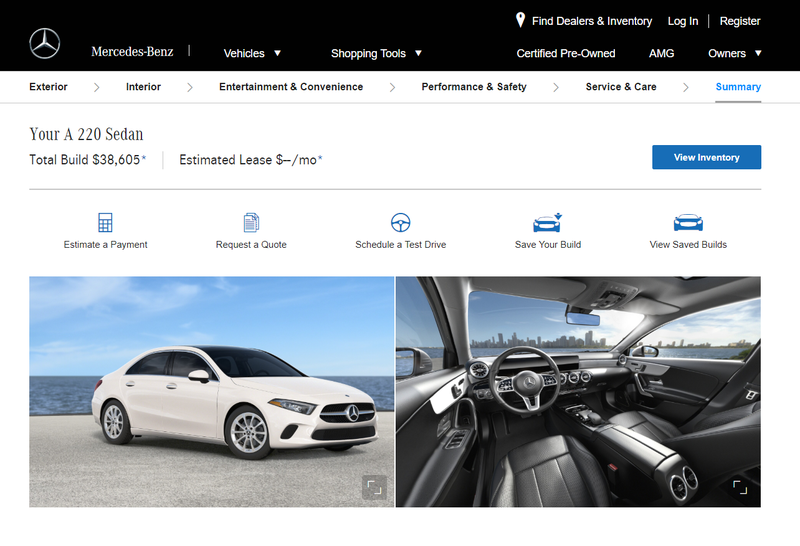Click the Your A 220 Sedan heading
The height and width of the screenshot is (546, 800).
click(x=86, y=134)
